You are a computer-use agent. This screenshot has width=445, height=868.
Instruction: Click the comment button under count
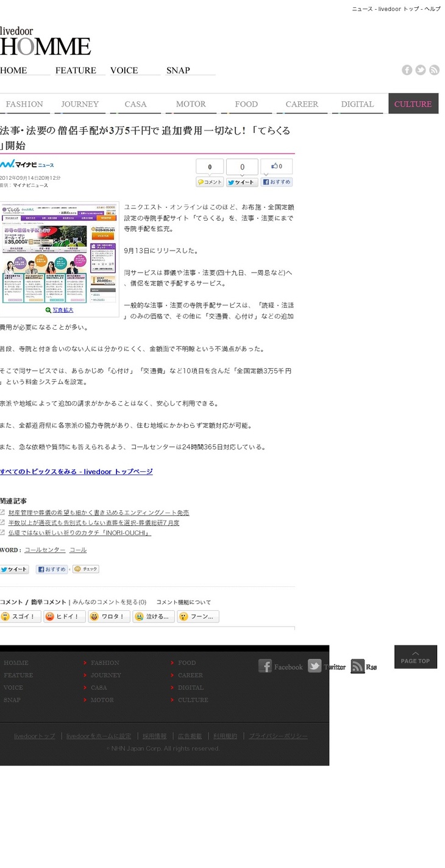point(210,182)
